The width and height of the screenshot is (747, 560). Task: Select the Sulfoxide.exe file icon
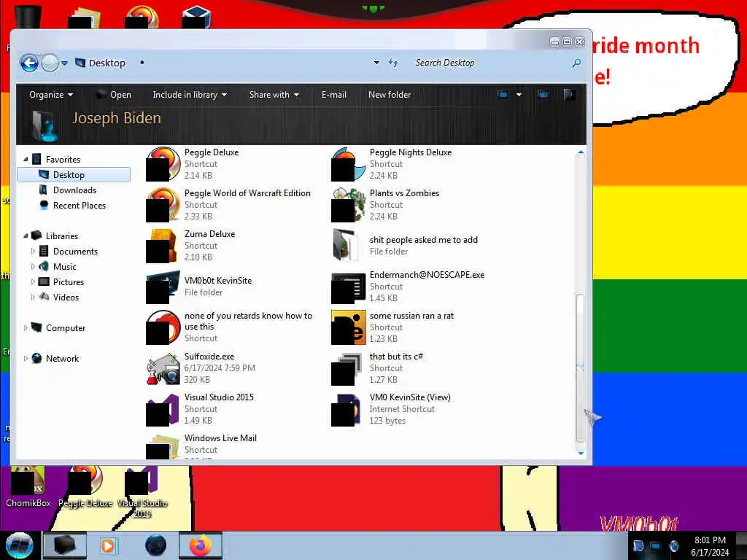pyautogui.click(x=163, y=368)
